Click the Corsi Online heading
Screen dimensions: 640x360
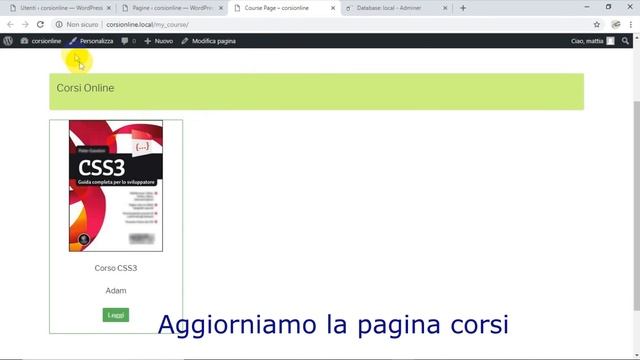85,88
